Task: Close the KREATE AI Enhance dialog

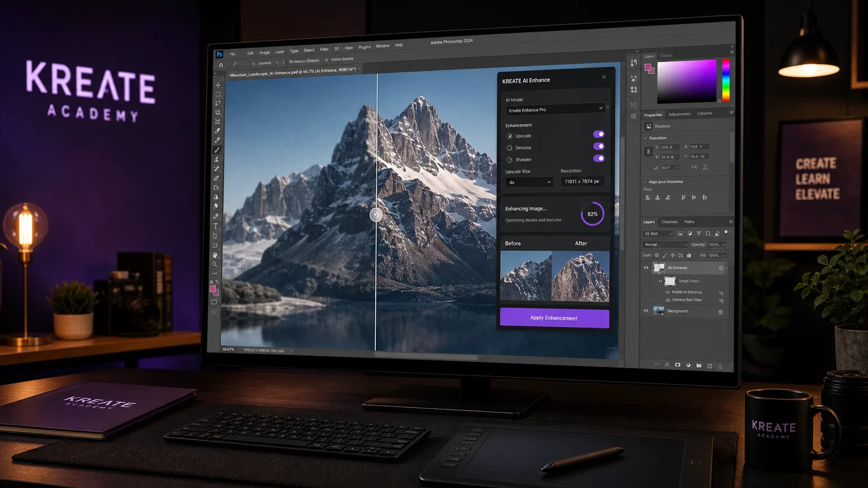Action: pyautogui.click(x=604, y=77)
